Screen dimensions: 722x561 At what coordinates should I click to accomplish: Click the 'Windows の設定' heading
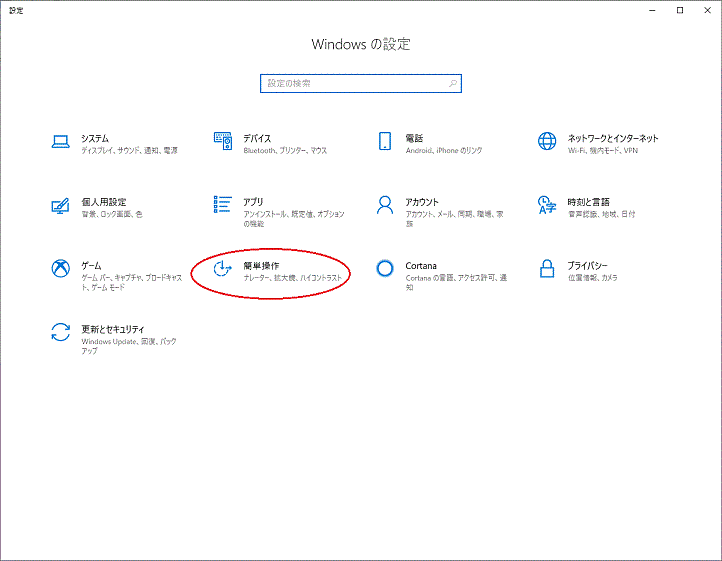tap(361, 44)
